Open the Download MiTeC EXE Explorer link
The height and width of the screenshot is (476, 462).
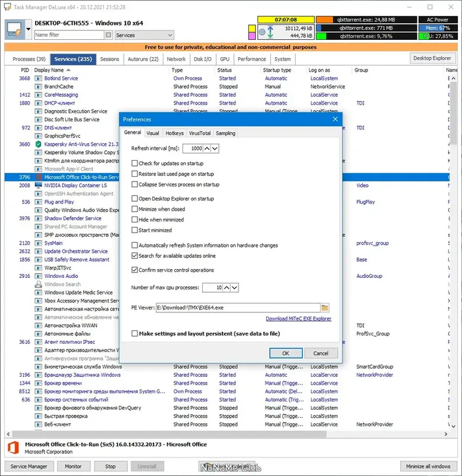298,318
